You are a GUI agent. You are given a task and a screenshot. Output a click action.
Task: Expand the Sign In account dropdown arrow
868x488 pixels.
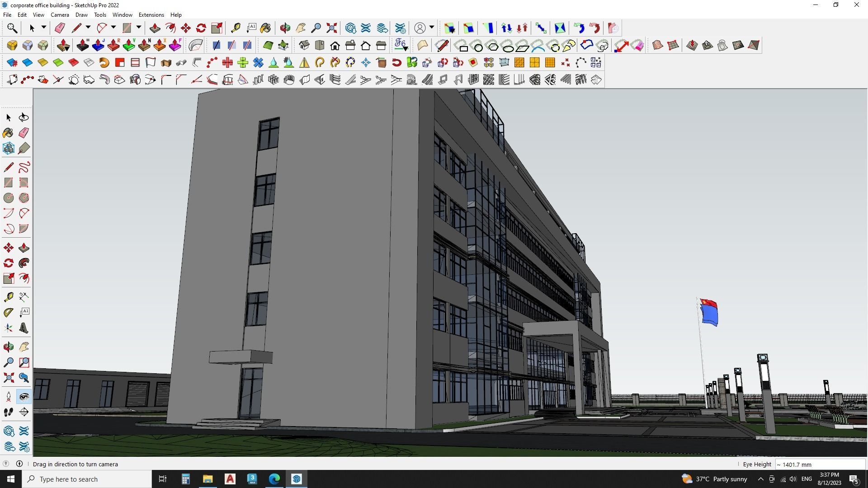[x=431, y=28]
